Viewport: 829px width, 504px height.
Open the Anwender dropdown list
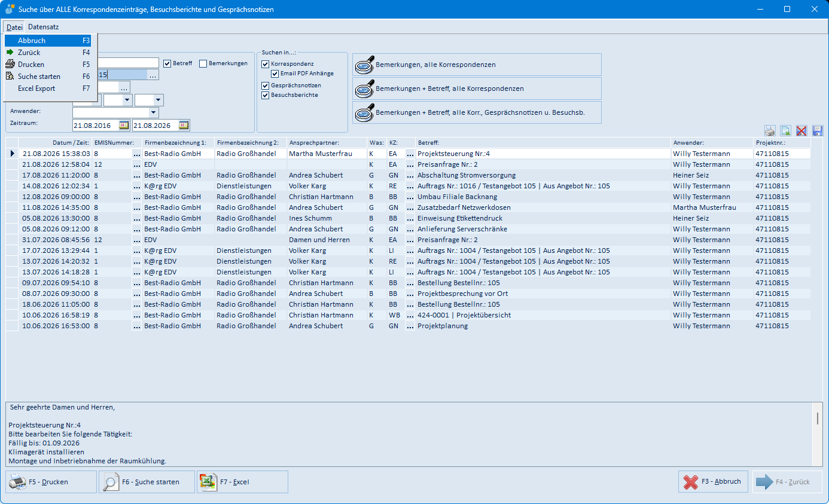154,112
